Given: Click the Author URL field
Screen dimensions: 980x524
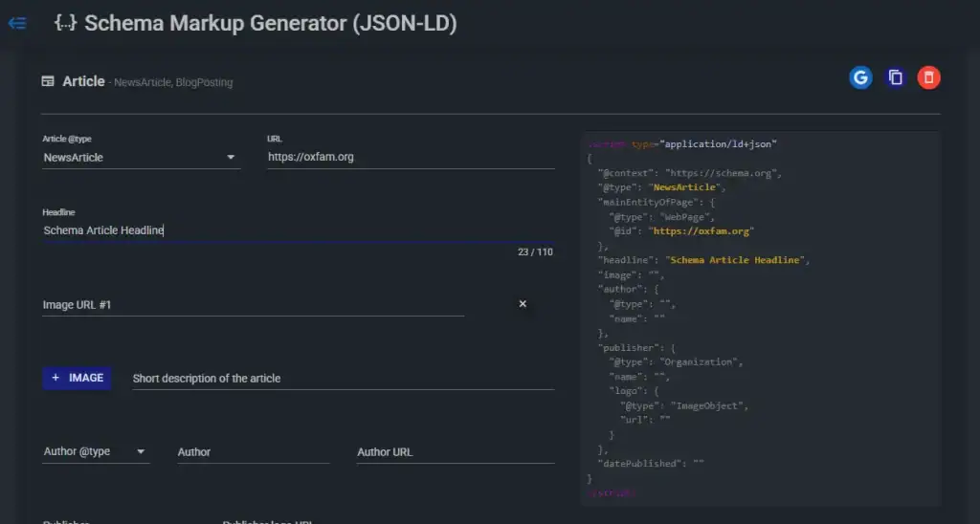Looking at the screenshot, I should (456, 452).
